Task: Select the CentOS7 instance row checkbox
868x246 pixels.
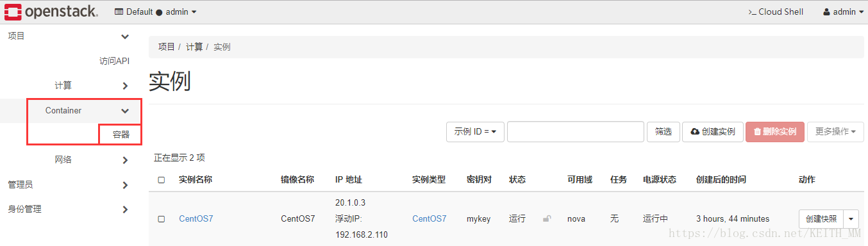Action: [x=162, y=219]
